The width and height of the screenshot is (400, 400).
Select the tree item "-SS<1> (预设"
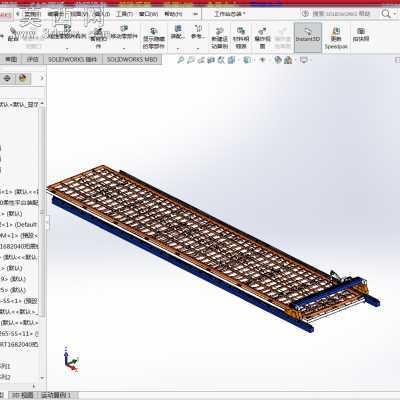(19, 301)
